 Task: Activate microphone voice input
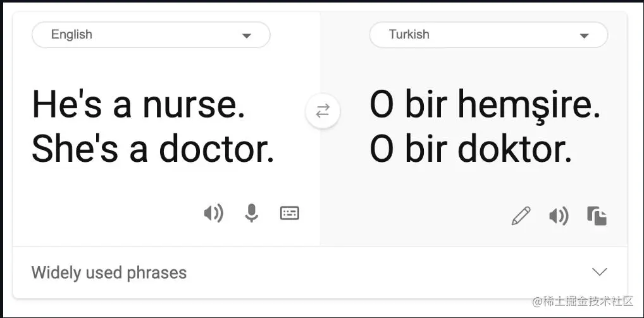coord(251,213)
